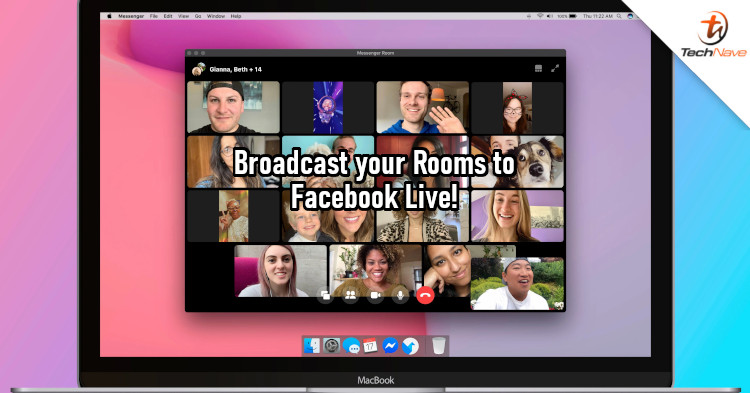The width and height of the screenshot is (750, 393).
Task: Select the self-view tile with white cap outdoors
Action: point(518,284)
